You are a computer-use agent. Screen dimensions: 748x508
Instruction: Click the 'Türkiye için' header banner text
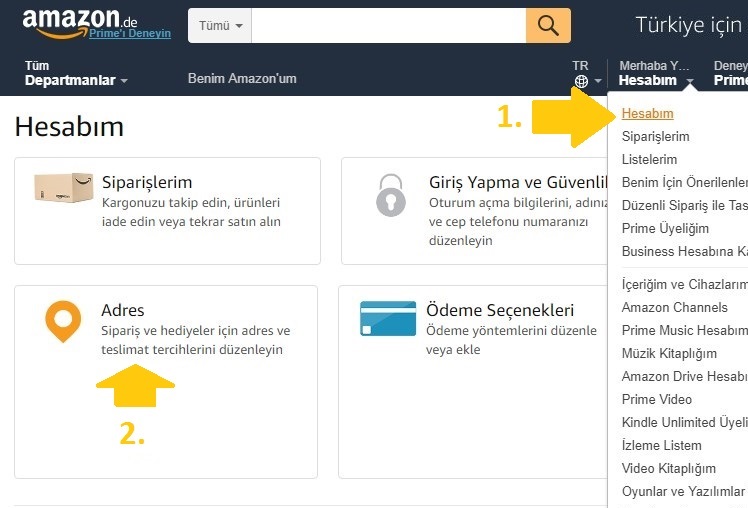[691, 25]
